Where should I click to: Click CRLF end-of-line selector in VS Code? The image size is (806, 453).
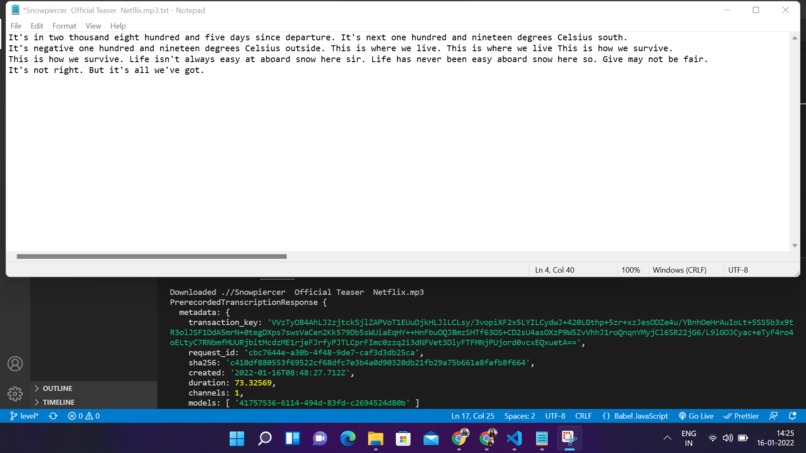pos(583,416)
